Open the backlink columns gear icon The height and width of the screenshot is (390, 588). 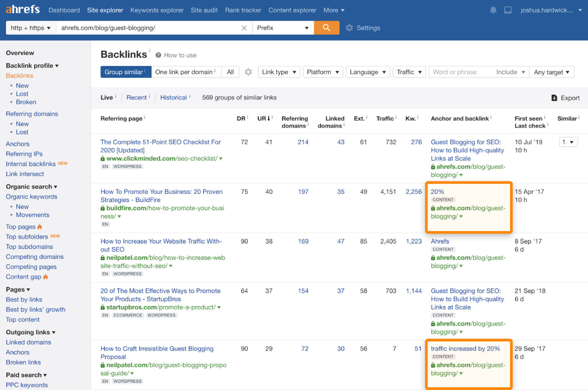click(x=248, y=72)
